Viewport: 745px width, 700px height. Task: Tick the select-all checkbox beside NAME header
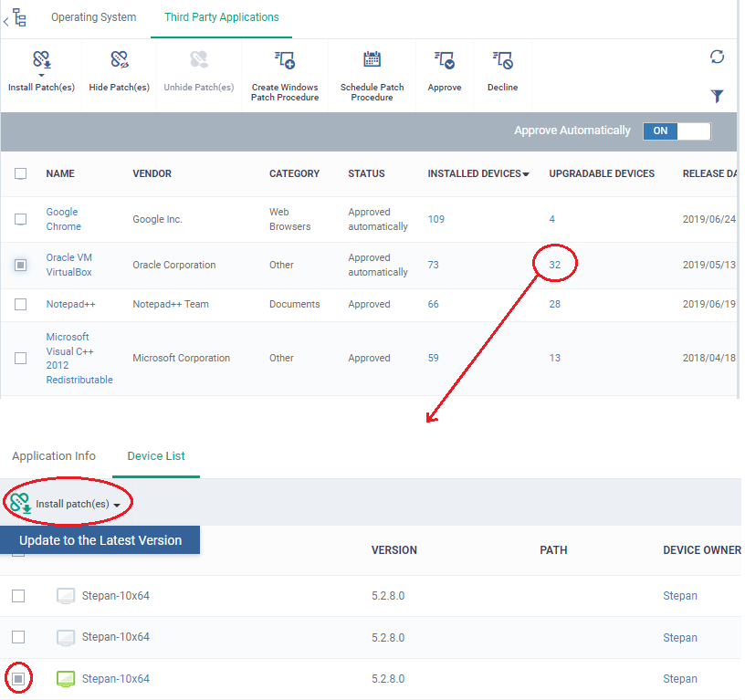click(x=20, y=173)
